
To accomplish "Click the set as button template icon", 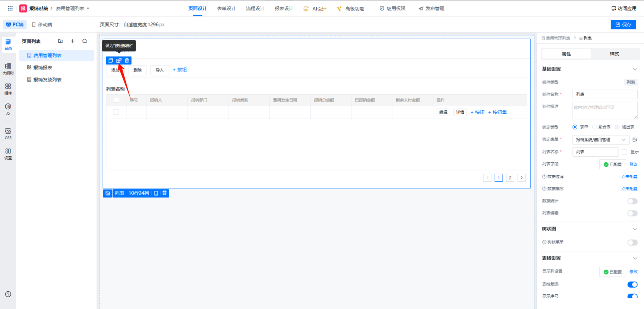I will (x=119, y=60).
